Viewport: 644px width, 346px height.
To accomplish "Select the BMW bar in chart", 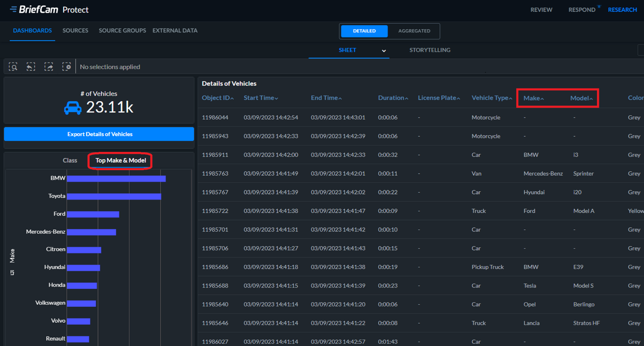I will 116,179.
